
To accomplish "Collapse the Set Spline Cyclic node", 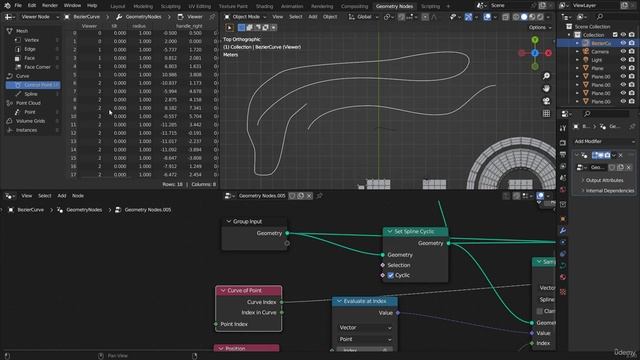I will [389, 232].
